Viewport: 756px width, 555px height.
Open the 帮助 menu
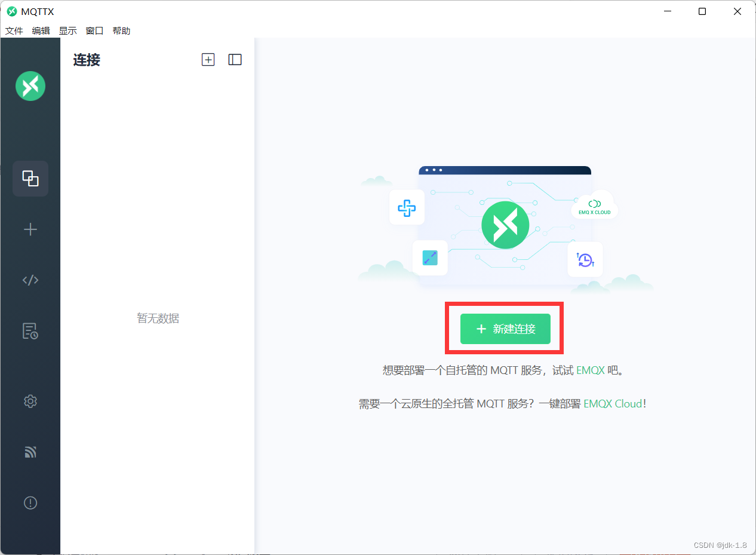point(121,30)
